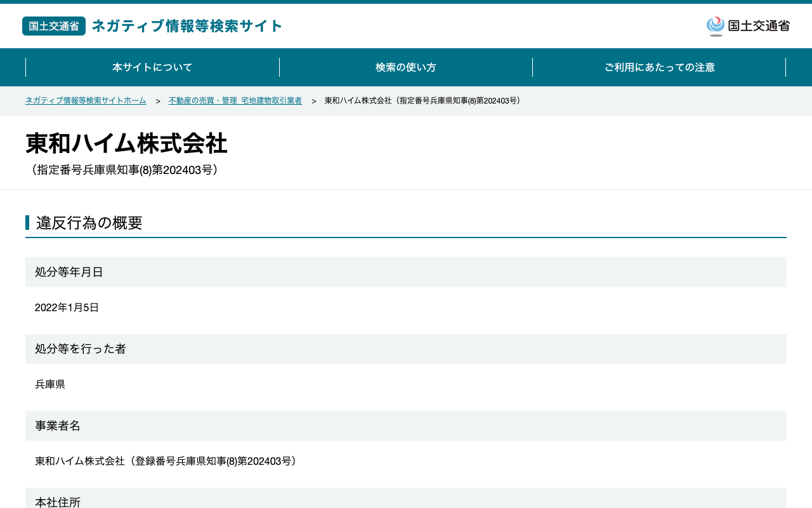Click the 東和ハイム株式会社 page heading
This screenshot has height=508, width=812.
(126, 144)
